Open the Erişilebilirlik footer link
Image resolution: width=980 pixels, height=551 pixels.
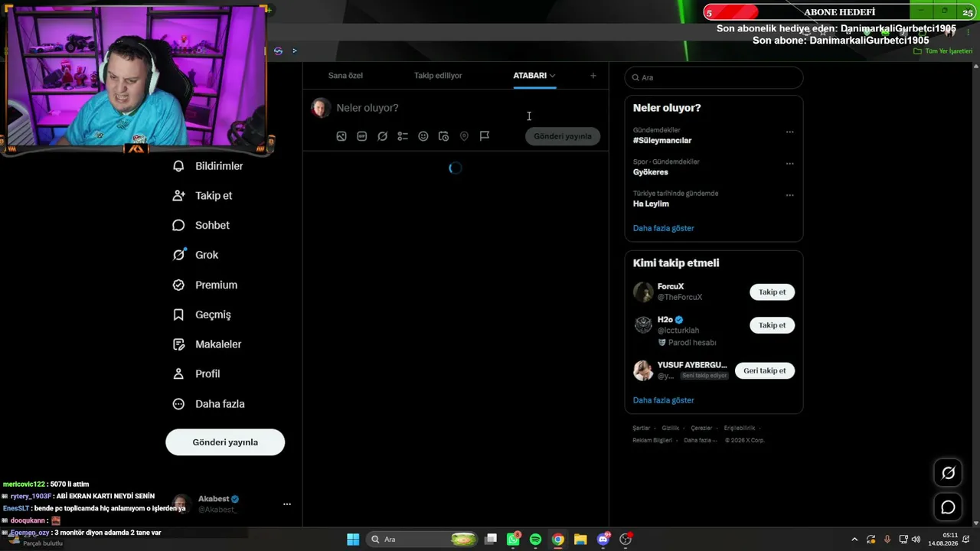pos(740,429)
